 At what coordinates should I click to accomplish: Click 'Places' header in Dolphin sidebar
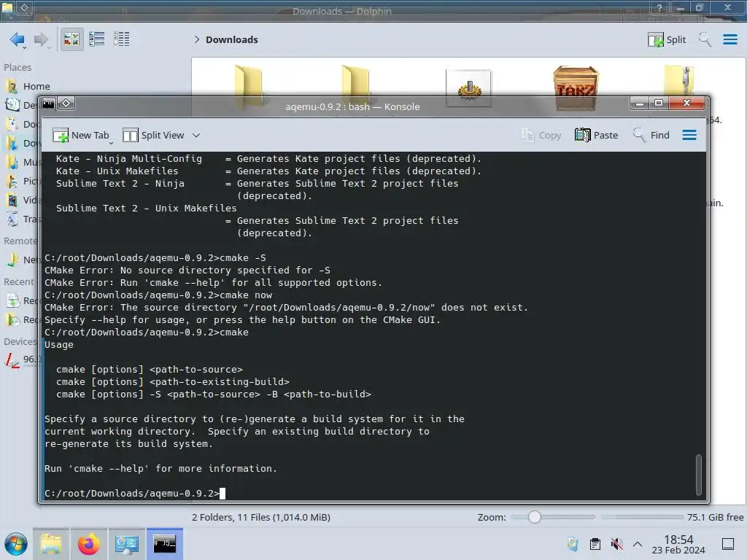point(18,67)
